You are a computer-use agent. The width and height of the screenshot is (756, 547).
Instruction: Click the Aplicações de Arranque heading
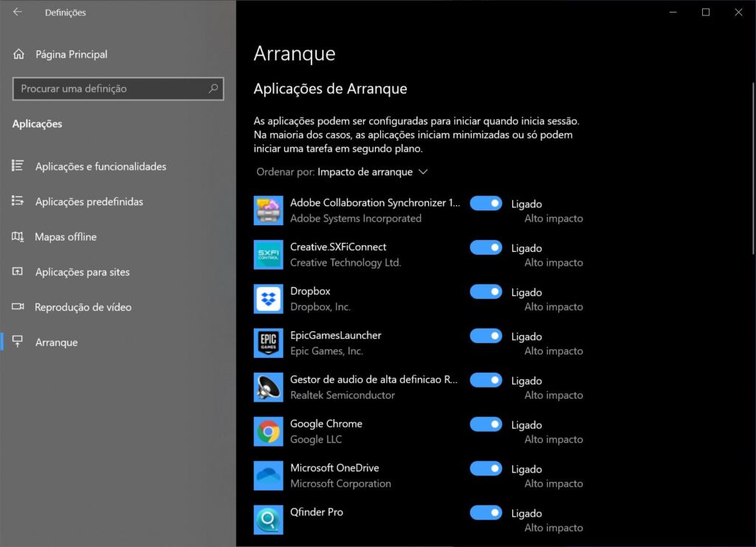coord(330,89)
